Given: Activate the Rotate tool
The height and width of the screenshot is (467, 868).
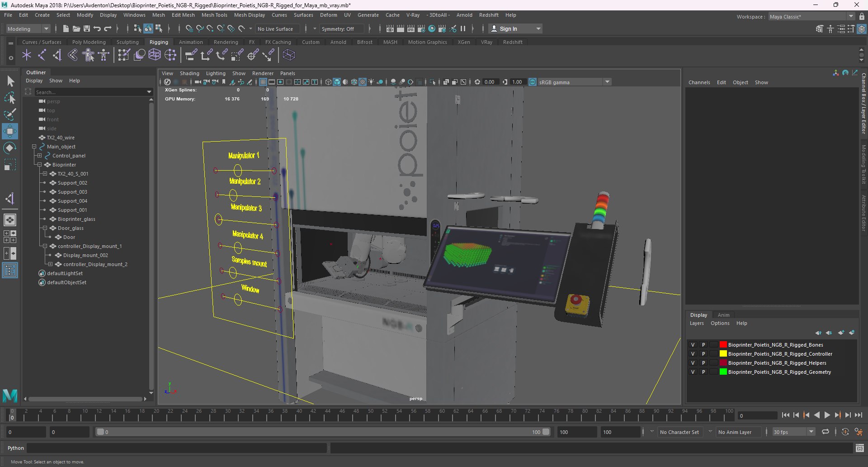Looking at the screenshot, I should point(10,148).
